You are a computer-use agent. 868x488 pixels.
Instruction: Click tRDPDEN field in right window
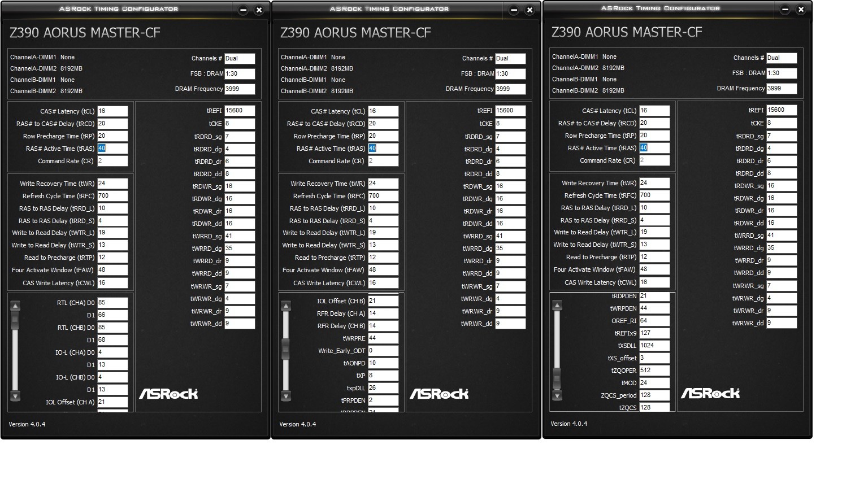654,297
